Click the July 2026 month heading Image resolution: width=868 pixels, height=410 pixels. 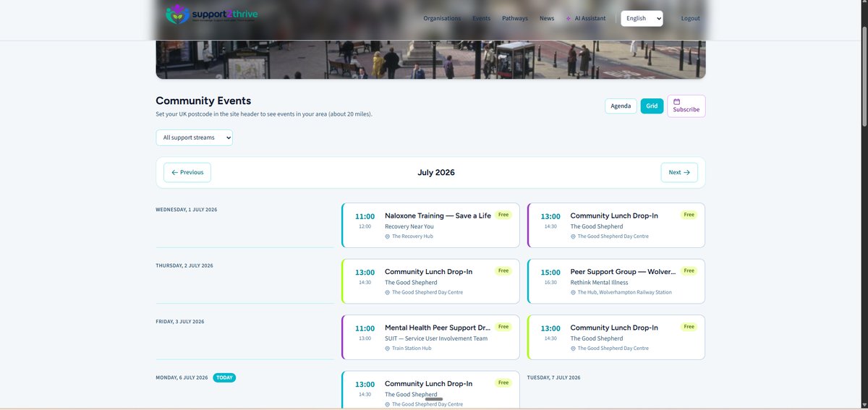[x=436, y=173]
